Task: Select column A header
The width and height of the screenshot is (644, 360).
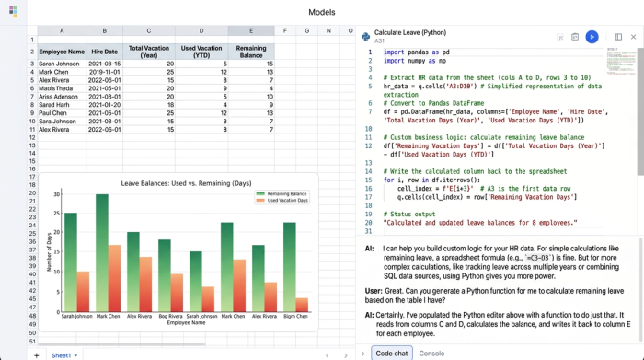Action: click(62, 30)
